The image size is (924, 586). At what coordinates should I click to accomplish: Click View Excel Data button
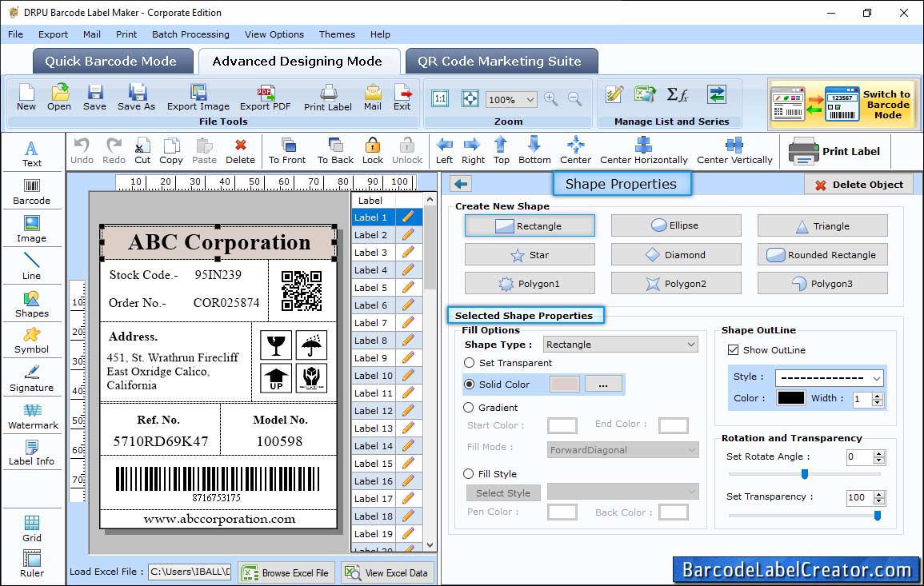click(387, 572)
